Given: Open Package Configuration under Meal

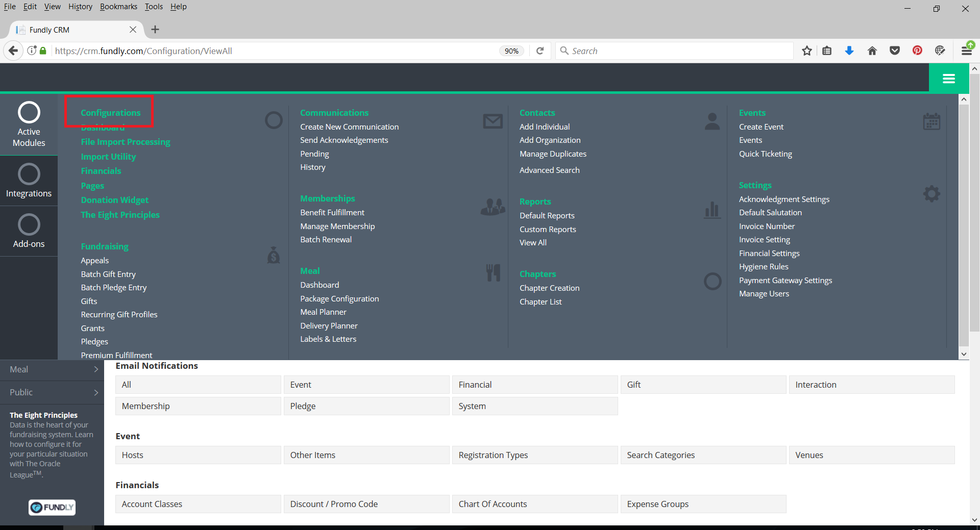Looking at the screenshot, I should click(339, 298).
